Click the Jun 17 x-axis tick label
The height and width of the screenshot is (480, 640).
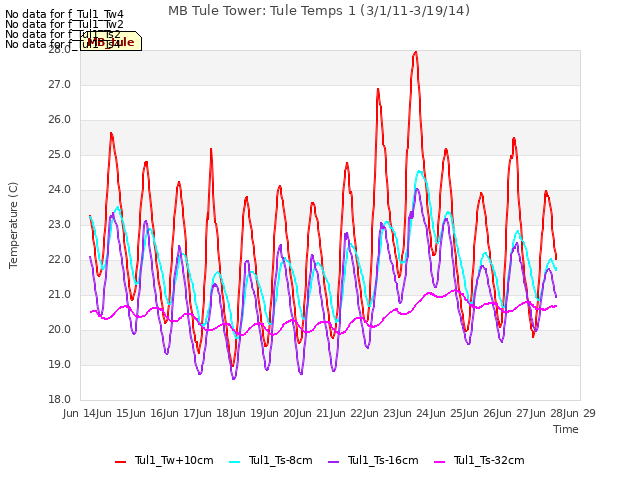point(180,413)
